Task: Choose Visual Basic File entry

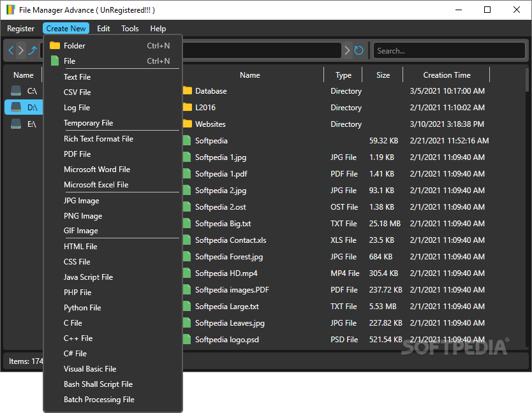Action: coord(113,368)
